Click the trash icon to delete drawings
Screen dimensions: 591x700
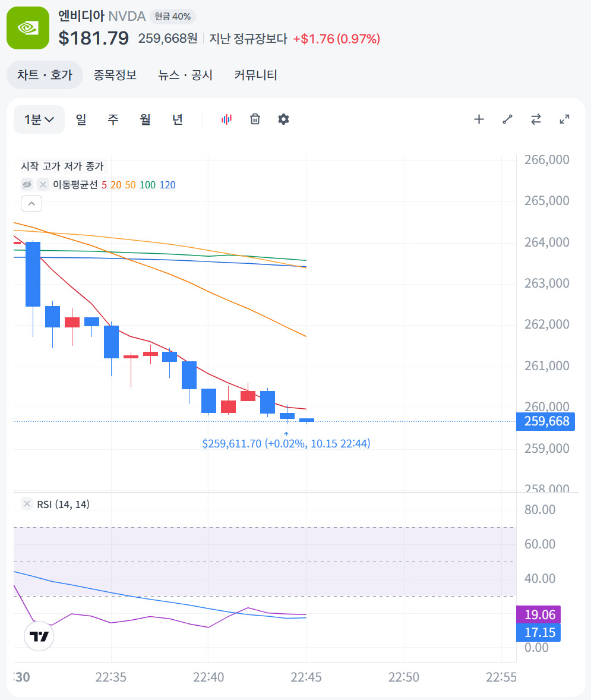pos(255,119)
